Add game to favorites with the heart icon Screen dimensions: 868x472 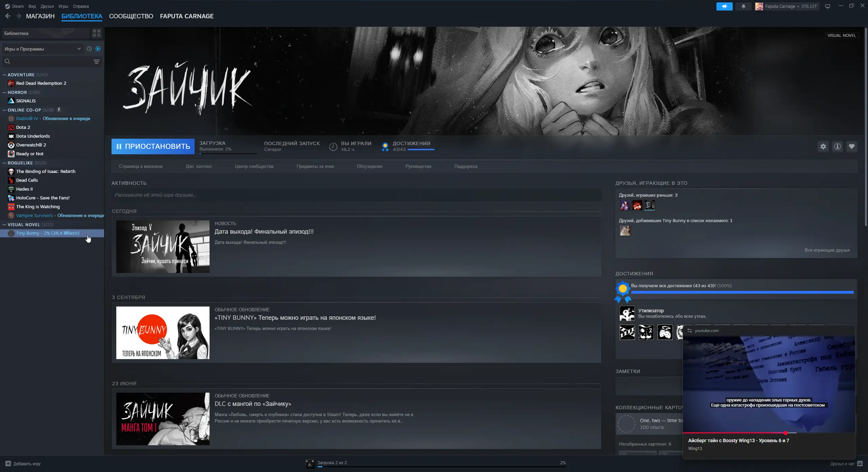[852, 146]
